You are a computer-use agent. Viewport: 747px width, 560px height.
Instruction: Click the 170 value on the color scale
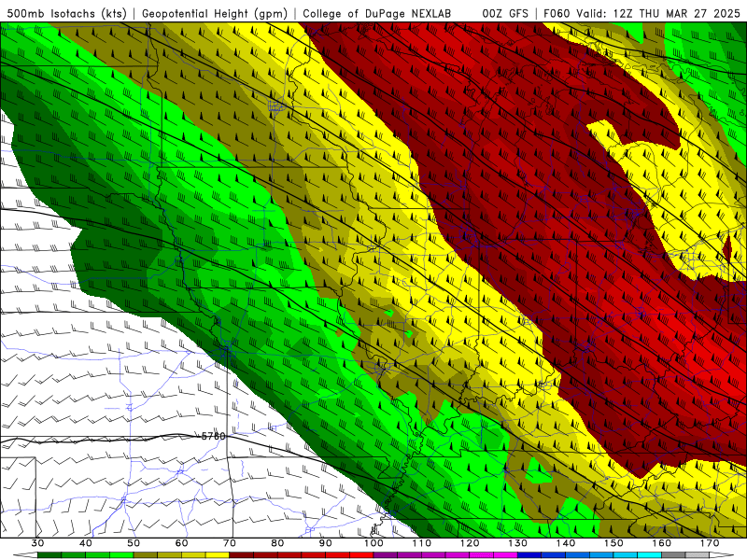710,543
